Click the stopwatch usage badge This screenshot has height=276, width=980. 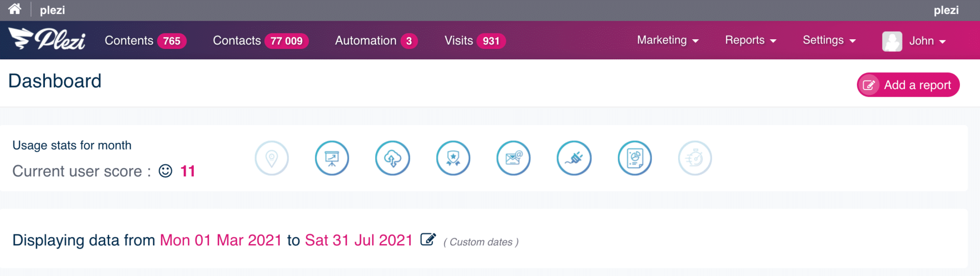coord(695,158)
